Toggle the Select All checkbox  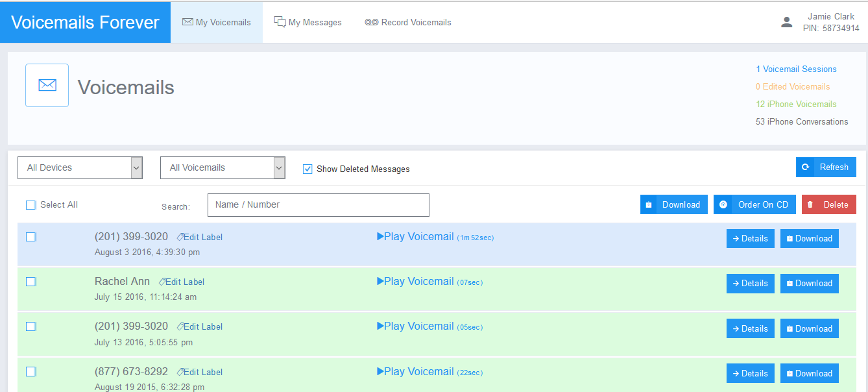pos(30,205)
